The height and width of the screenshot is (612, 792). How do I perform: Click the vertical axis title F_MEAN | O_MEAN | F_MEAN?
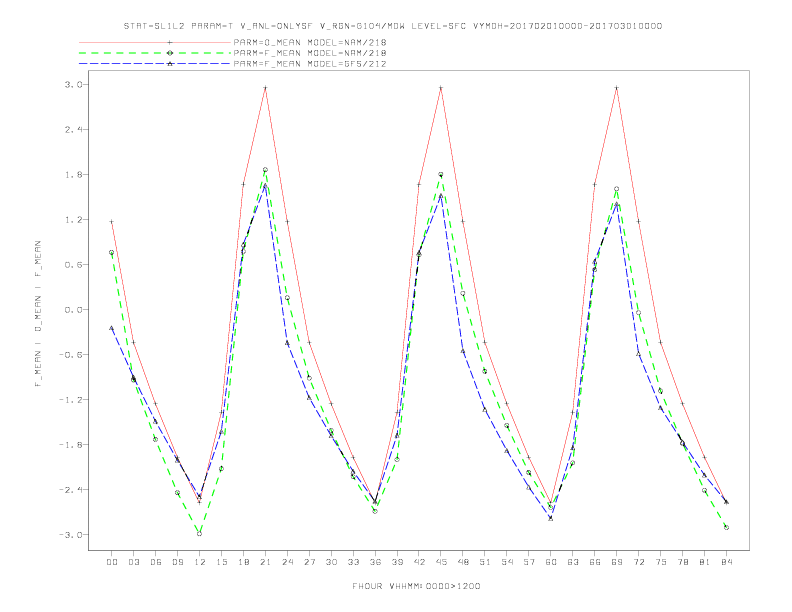(x=38, y=314)
